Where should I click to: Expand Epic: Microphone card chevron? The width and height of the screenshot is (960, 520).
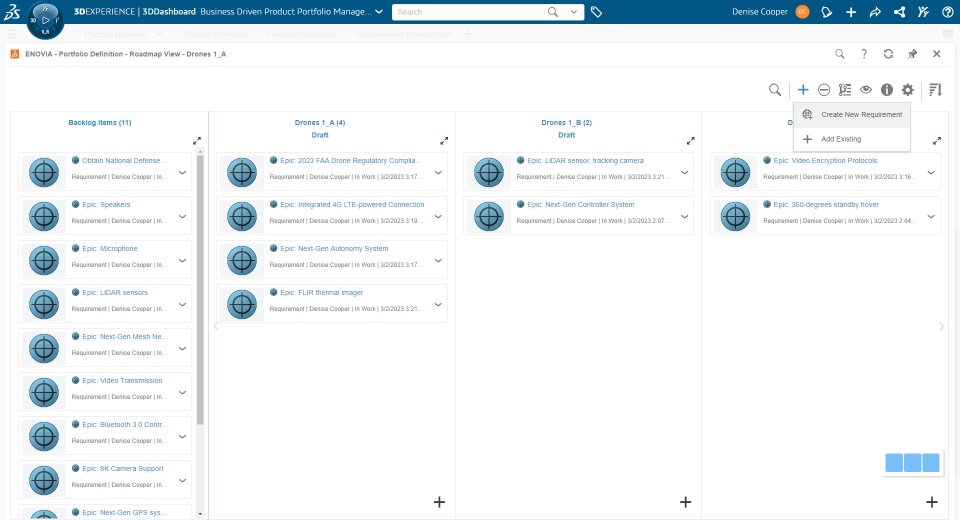tap(182, 261)
